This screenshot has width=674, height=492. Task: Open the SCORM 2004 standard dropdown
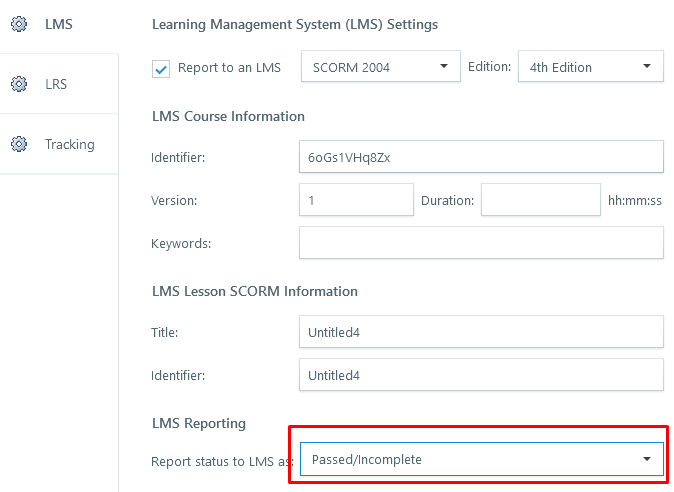coord(380,67)
